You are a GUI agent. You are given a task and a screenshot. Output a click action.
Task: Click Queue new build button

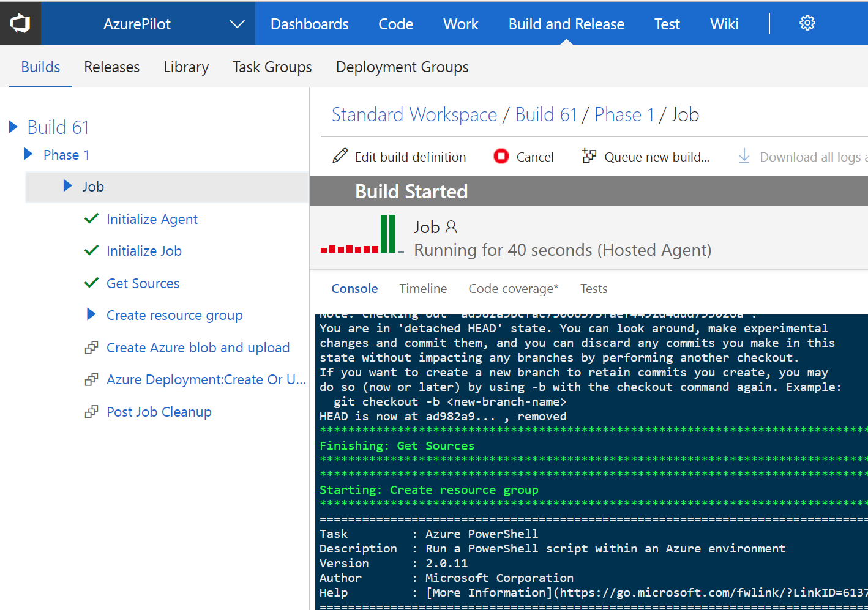[x=646, y=157]
